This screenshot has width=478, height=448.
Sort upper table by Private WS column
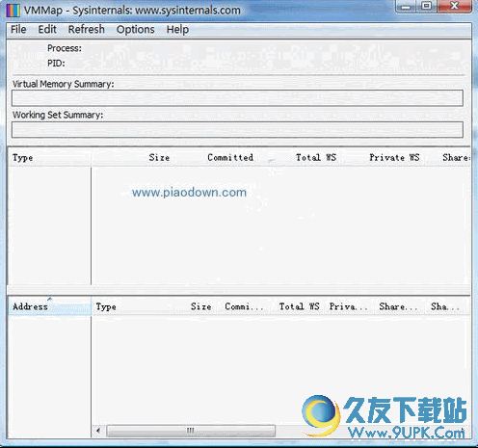(394, 158)
